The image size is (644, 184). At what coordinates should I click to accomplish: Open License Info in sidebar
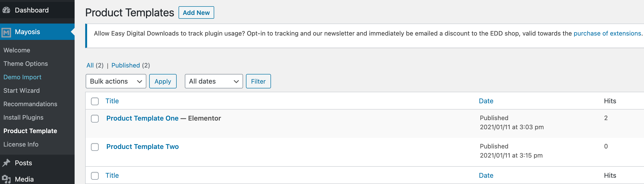coord(21,144)
